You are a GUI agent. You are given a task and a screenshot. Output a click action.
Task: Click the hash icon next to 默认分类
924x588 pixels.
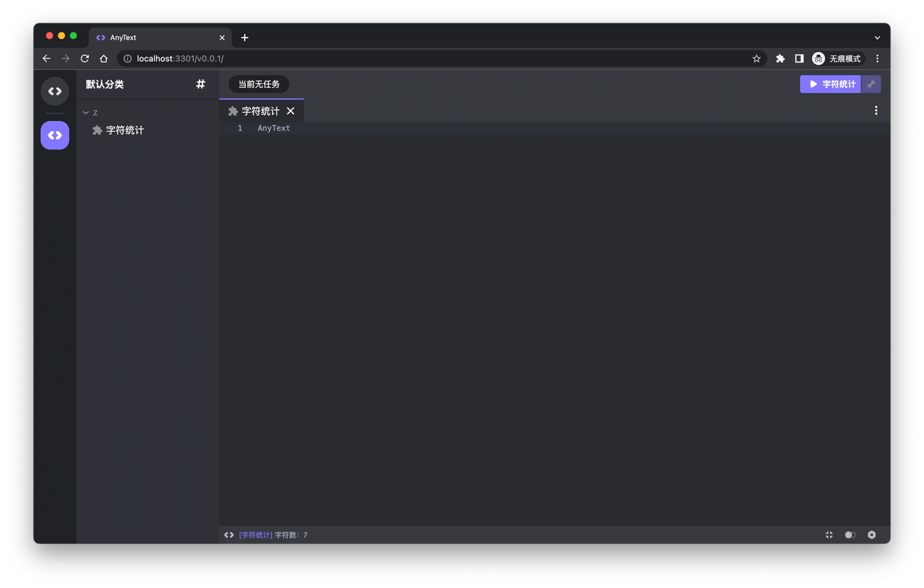201,84
